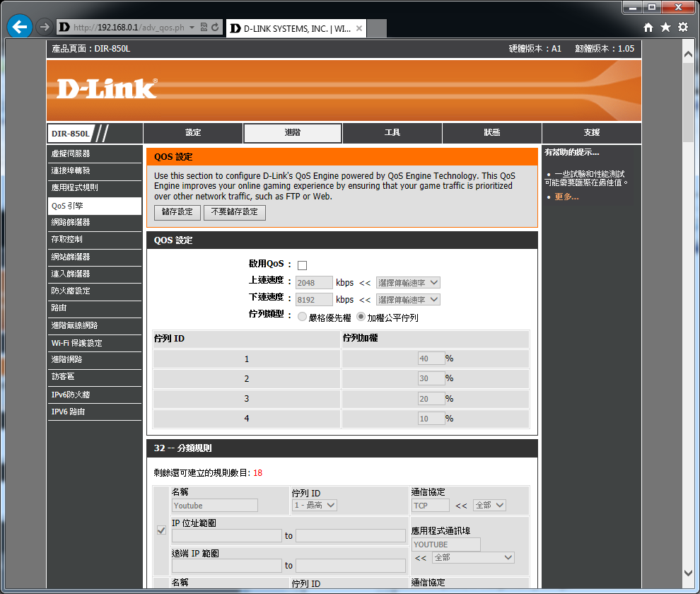Click the browser forward arrow button

point(44,27)
